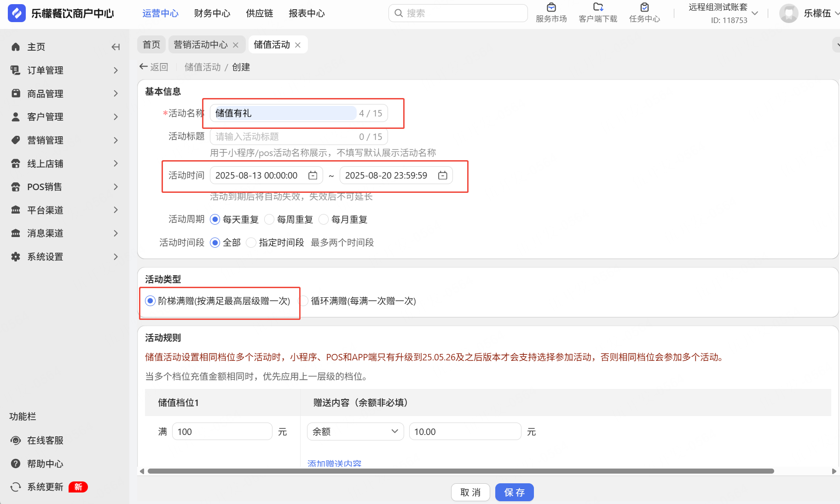
Task: Click 添加赠送内容 link
Action: click(x=335, y=463)
